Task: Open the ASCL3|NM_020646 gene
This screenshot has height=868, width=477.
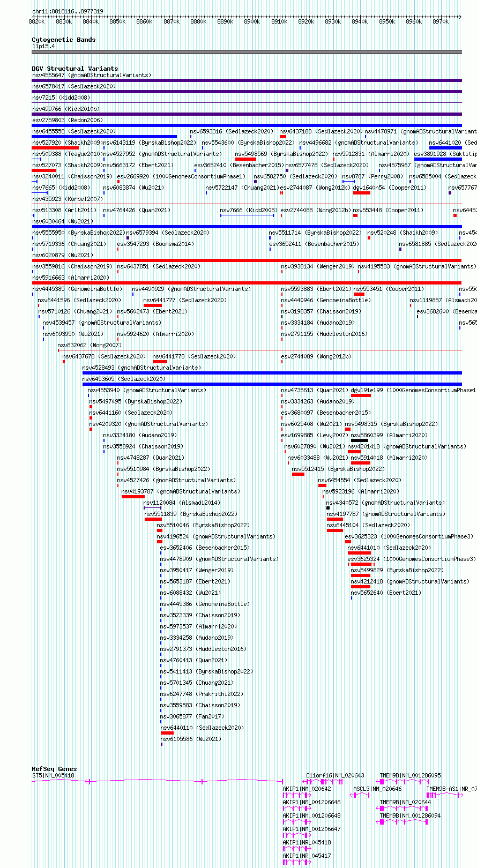Action: 360,795
